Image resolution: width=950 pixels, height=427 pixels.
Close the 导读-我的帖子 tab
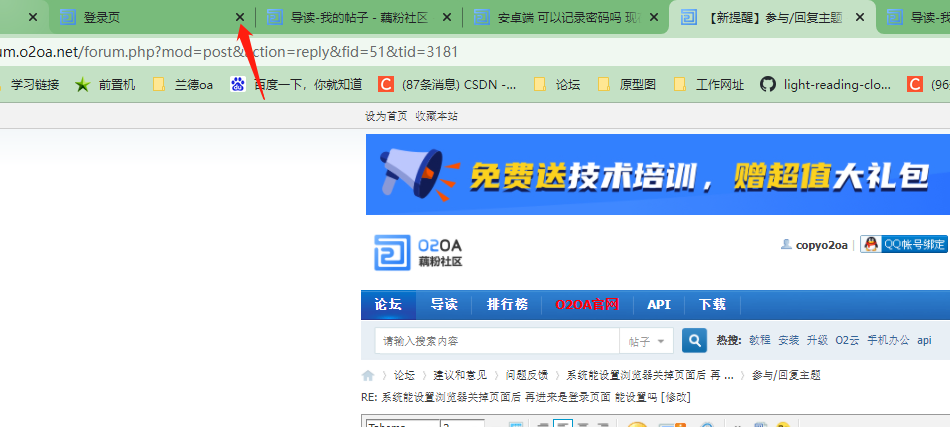coord(447,18)
